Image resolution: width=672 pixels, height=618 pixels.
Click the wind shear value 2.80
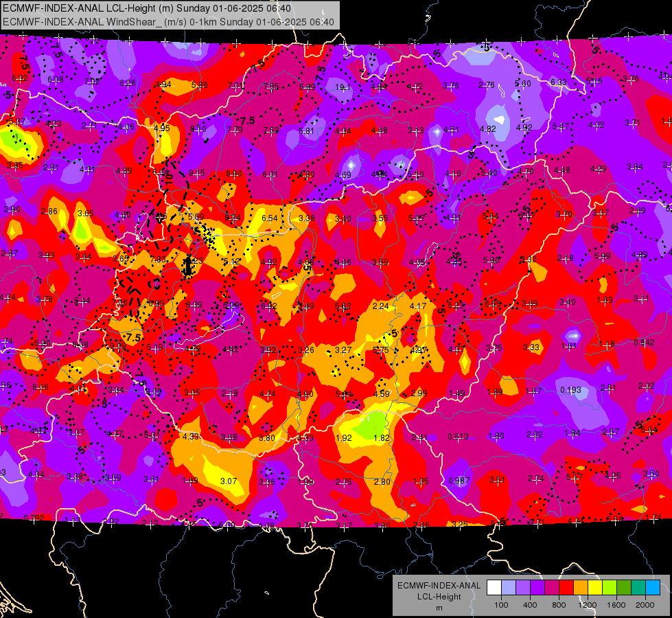coord(382,481)
